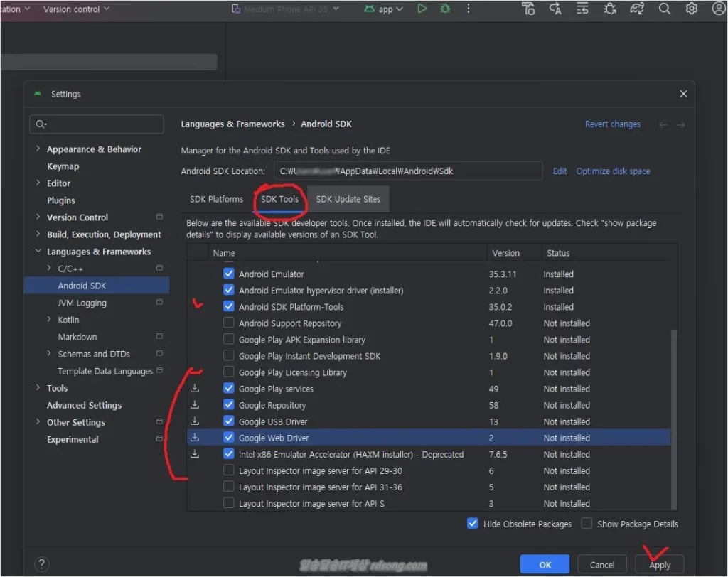This screenshot has height=577, width=728.
Task: Click download icon beside Google Web Driver
Action: (x=195, y=438)
